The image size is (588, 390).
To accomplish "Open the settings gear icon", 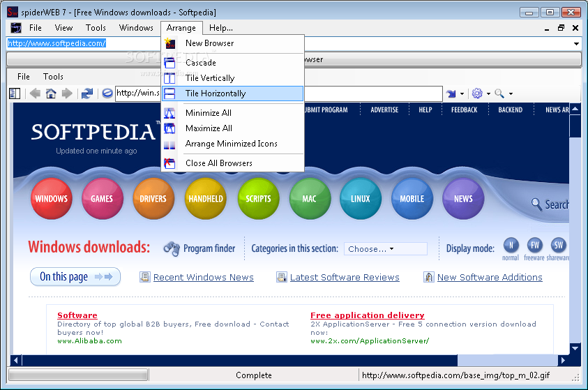I will coord(477,93).
